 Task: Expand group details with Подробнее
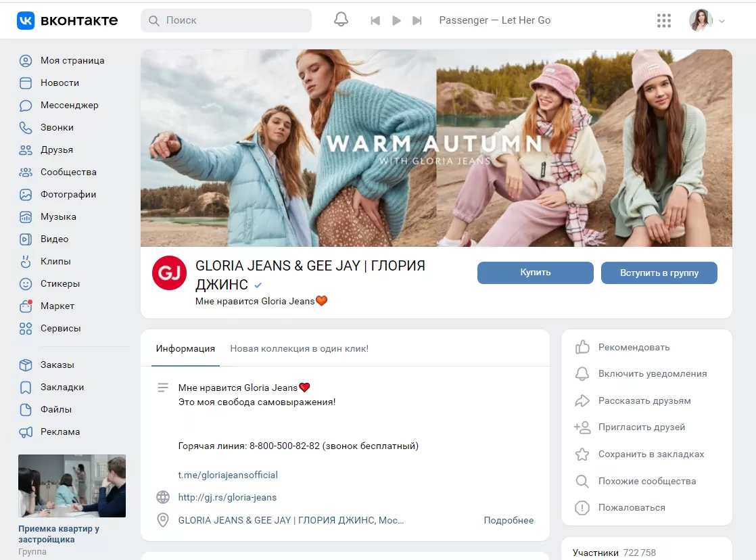coord(509,520)
